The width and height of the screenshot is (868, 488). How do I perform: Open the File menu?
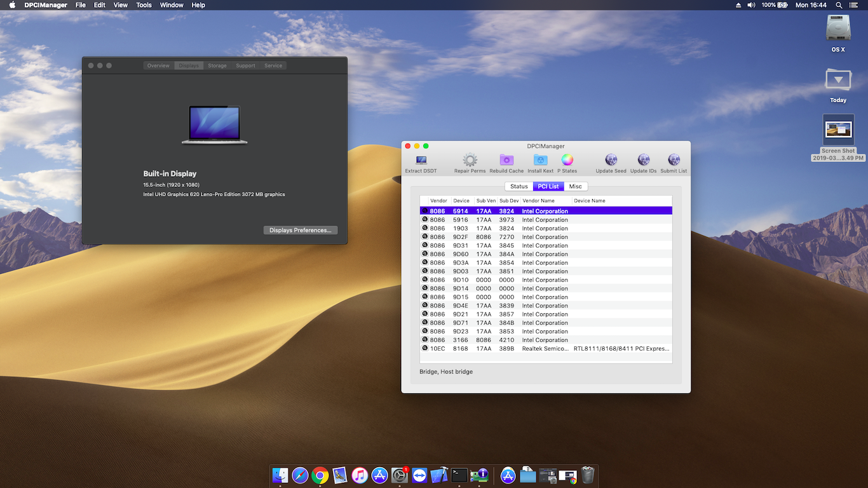(x=81, y=5)
